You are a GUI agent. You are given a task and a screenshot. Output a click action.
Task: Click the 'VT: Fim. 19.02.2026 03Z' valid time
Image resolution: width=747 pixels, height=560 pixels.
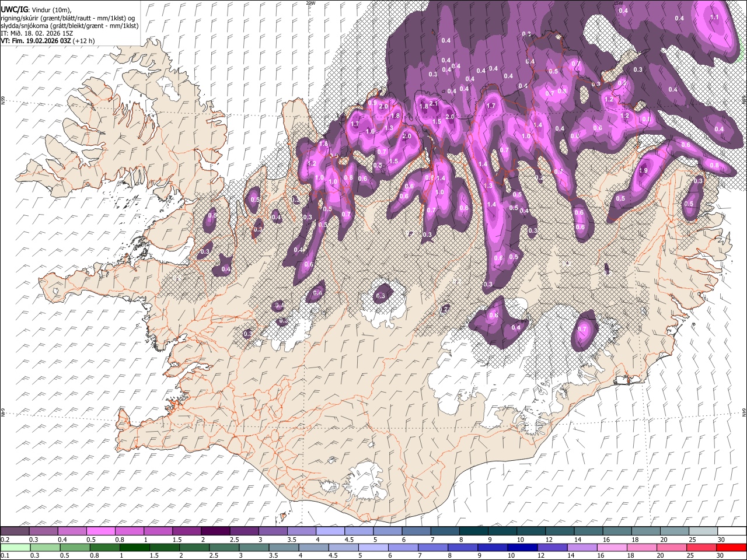tap(36, 41)
